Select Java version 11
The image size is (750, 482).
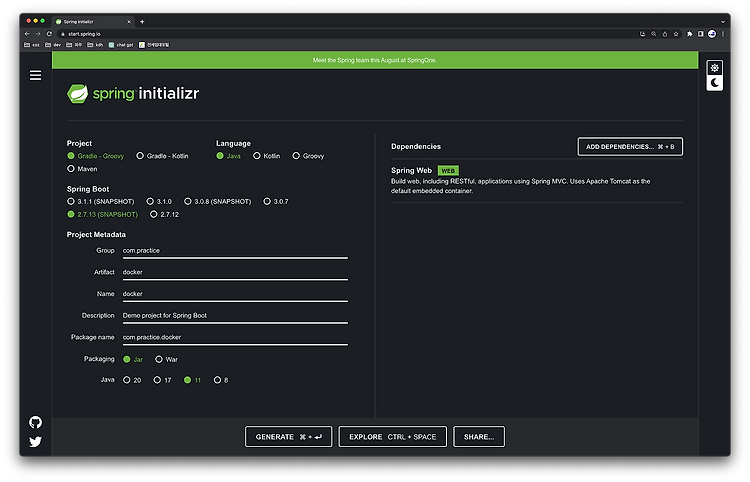pos(192,380)
